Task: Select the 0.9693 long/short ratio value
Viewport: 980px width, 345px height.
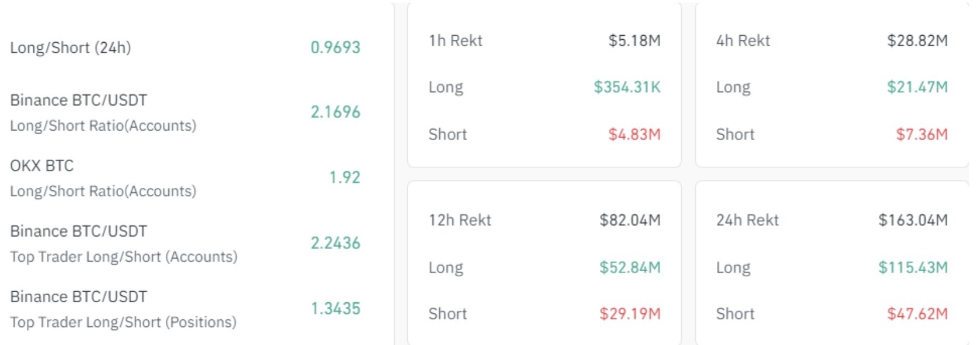Action: point(335,47)
